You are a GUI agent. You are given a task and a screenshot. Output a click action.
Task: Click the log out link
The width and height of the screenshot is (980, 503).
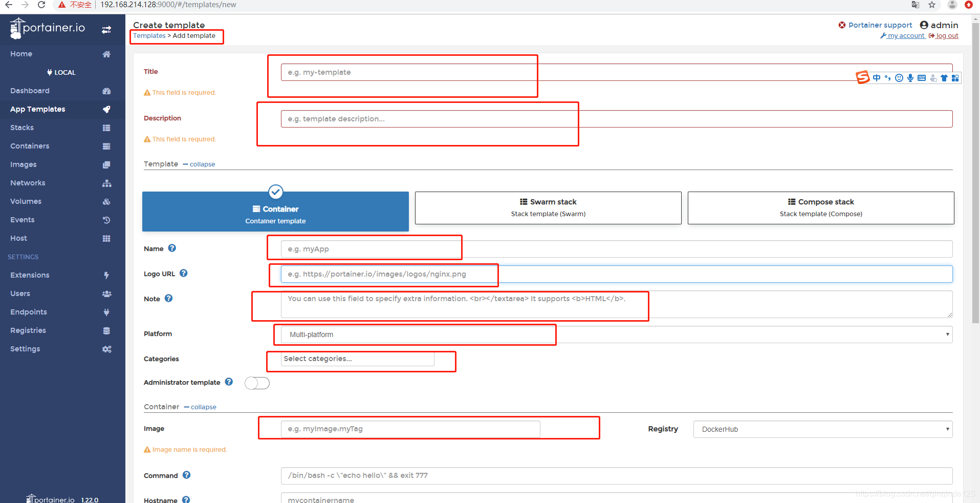[944, 36]
